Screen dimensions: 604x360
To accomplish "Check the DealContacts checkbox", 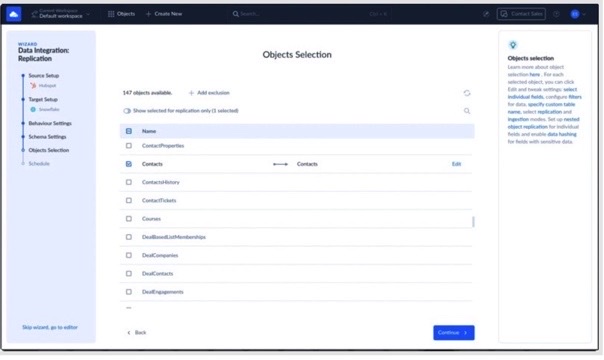I will click(x=129, y=274).
